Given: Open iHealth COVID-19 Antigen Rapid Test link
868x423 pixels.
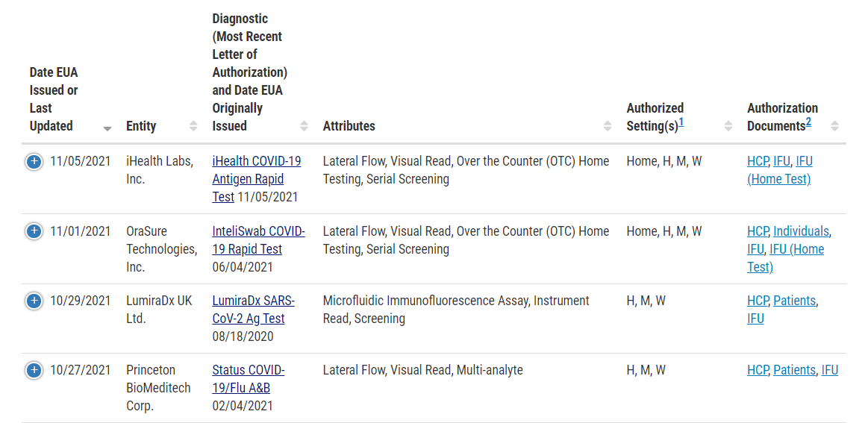Looking at the screenshot, I should (x=256, y=179).
